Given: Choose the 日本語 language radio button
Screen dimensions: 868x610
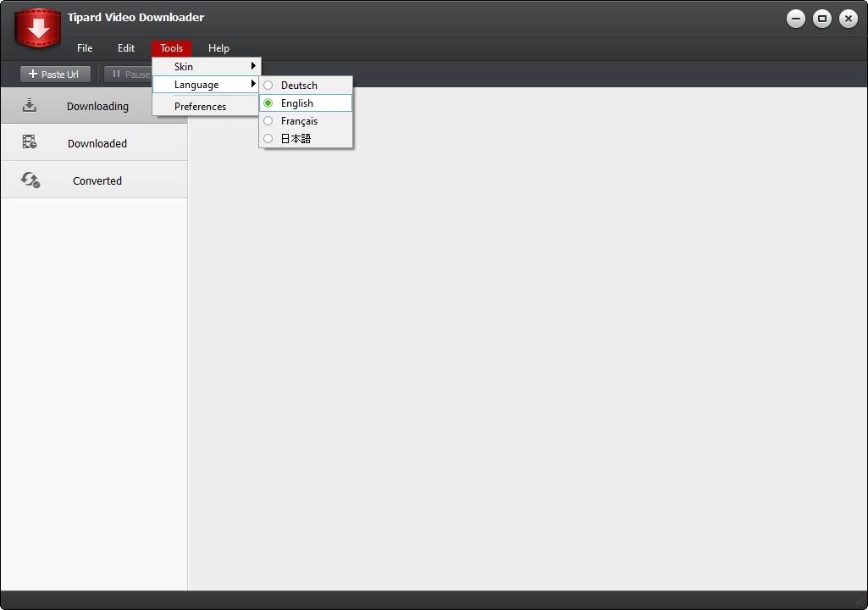Looking at the screenshot, I should pos(268,138).
